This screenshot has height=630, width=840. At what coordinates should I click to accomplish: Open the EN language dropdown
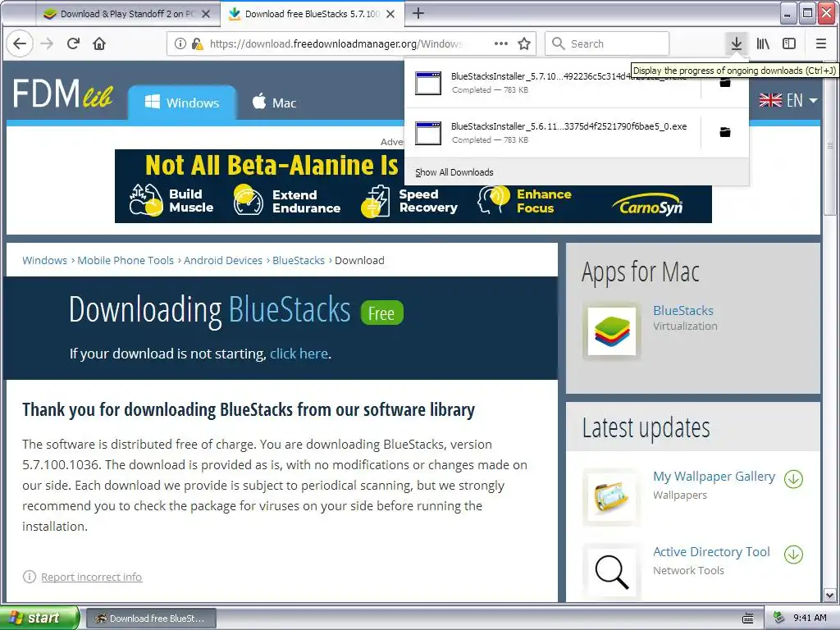pos(788,100)
